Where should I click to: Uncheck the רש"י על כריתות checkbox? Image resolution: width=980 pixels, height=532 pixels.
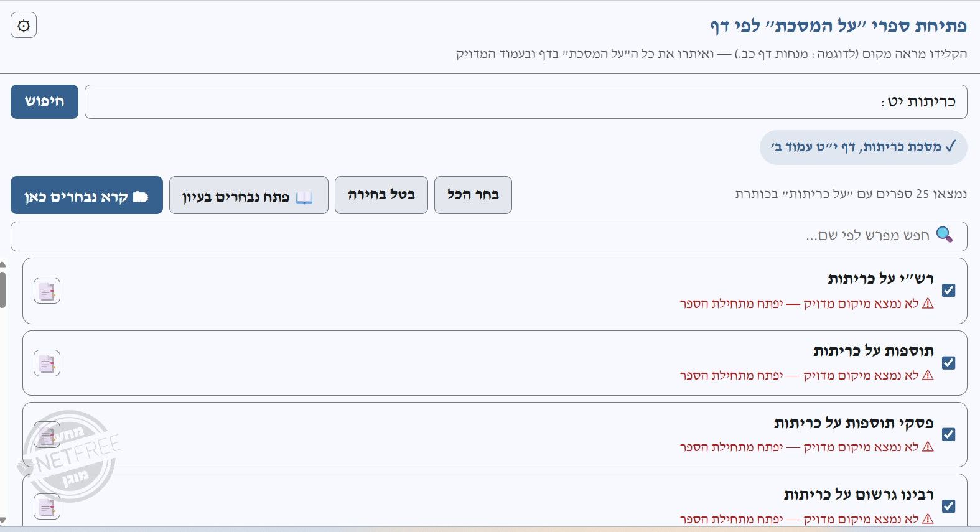(x=948, y=291)
